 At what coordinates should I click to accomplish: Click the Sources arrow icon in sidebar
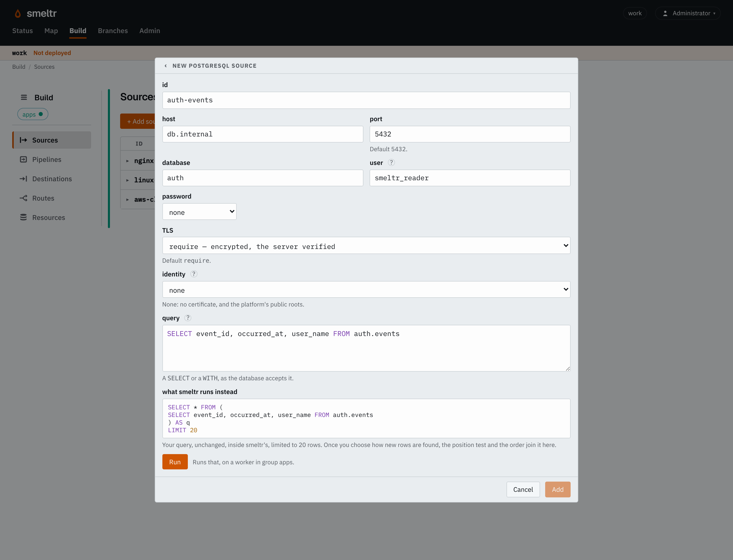click(x=23, y=140)
